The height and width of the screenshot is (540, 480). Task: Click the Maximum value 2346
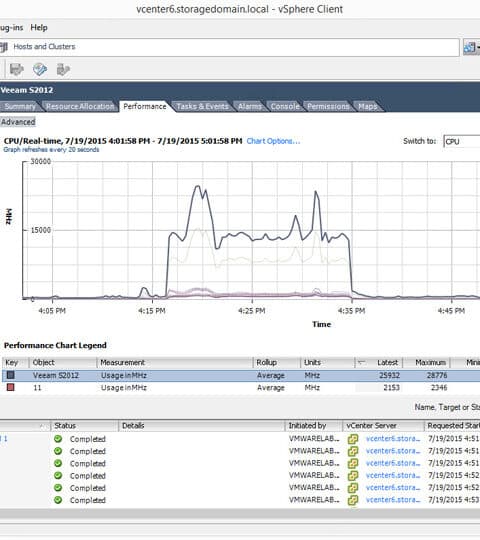point(439,388)
